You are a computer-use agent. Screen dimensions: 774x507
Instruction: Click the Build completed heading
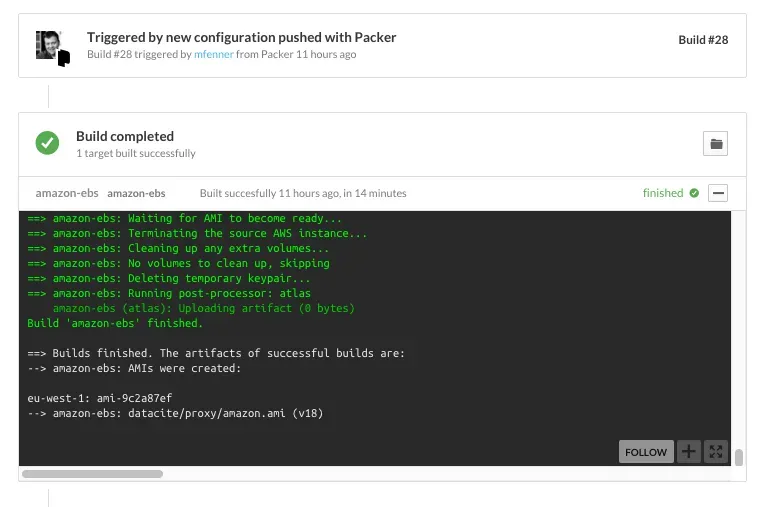coord(125,136)
